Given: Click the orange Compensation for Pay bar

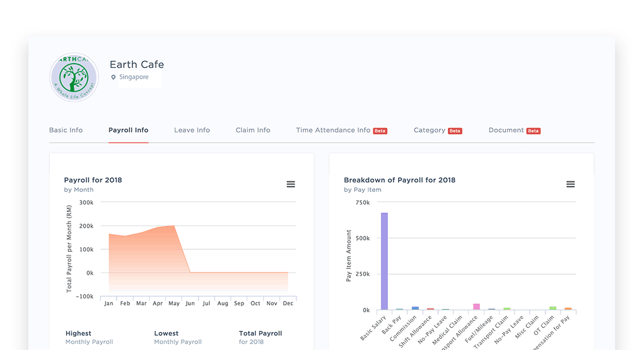Looking at the screenshot, I should [x=568, y=308].
